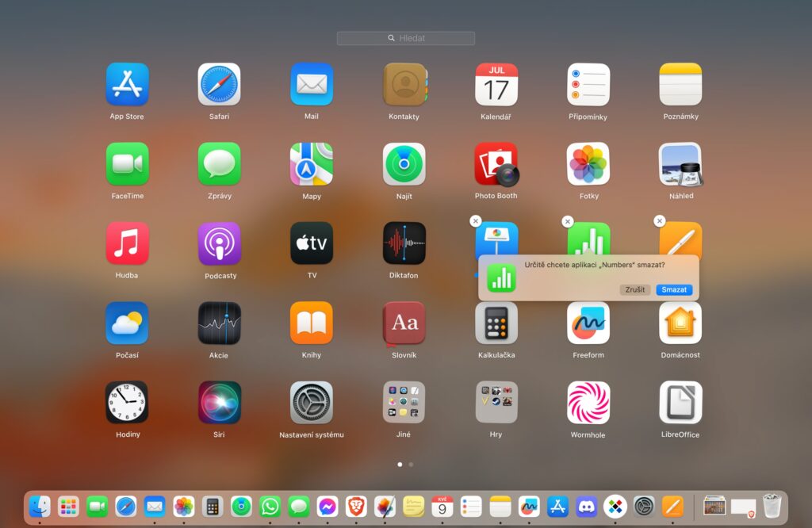Launch Wormhole
The image size is (812, 528).
pos(588,403)
